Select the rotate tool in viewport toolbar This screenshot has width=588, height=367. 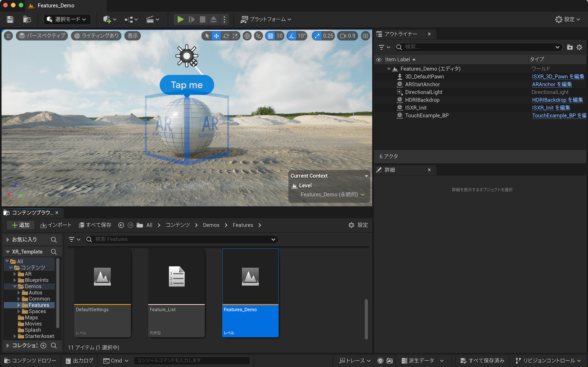click(226, 36)
